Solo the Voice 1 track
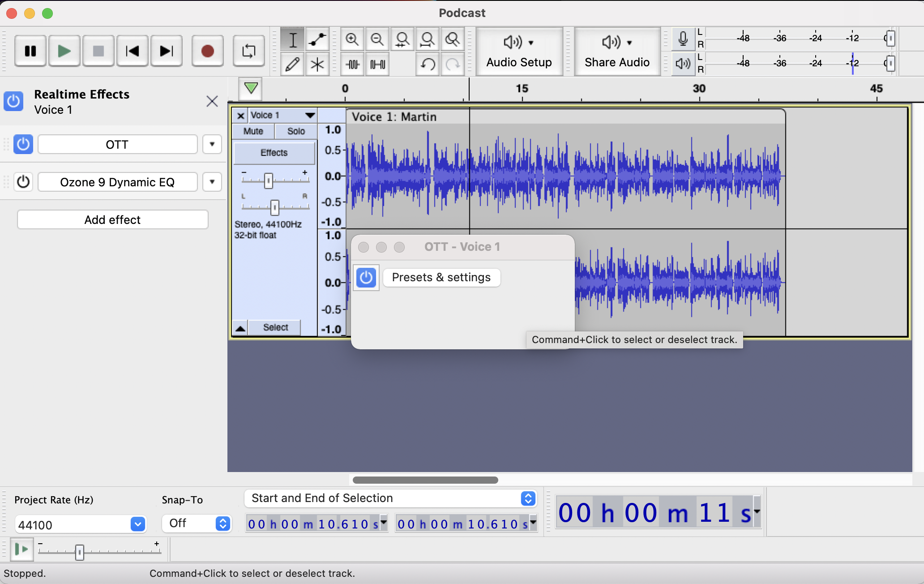 pyautogui.click(x=295, y=131)
